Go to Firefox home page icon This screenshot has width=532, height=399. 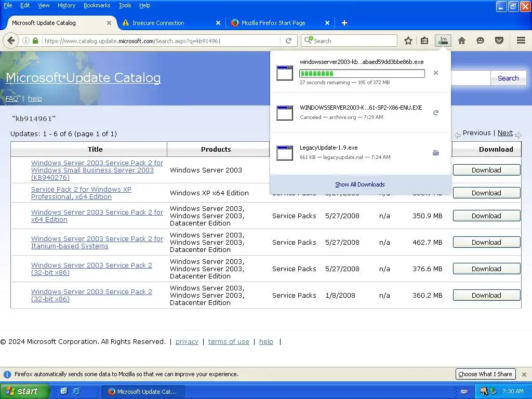462,41
